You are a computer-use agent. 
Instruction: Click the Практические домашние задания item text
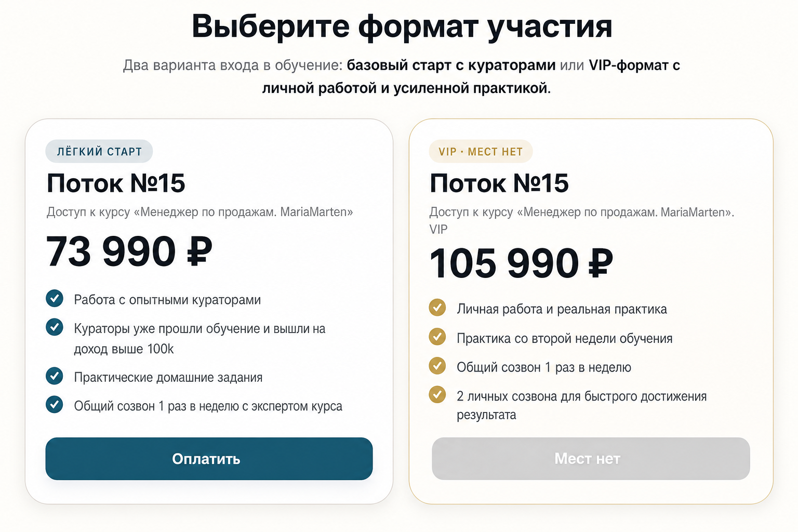click(168, 377)
